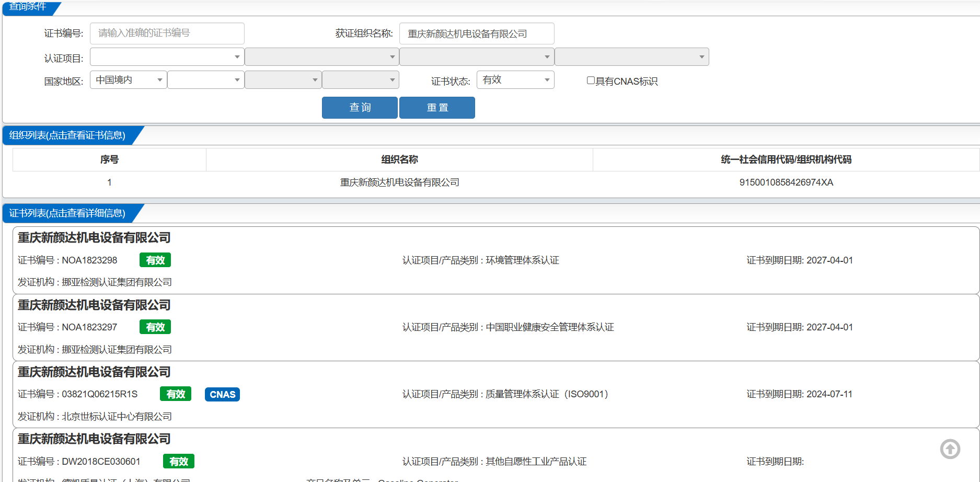
Task: Click the blue CNAS badge
Action: pyautogui.click(x=223, y=394)
